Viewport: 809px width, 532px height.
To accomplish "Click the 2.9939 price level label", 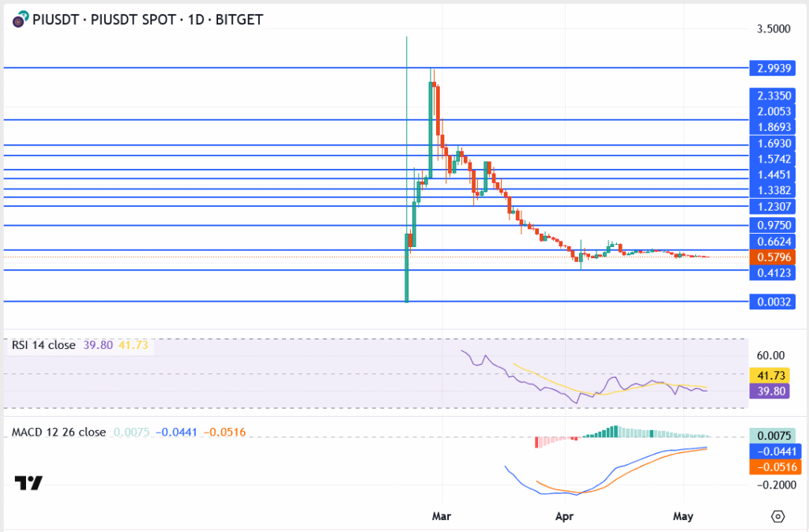I will (772, 68).
